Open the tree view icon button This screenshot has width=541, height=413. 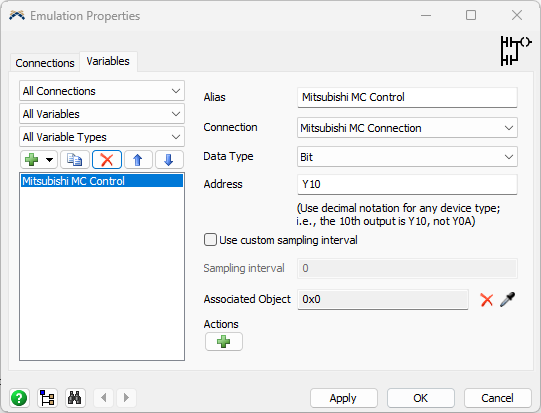(47, 398)
